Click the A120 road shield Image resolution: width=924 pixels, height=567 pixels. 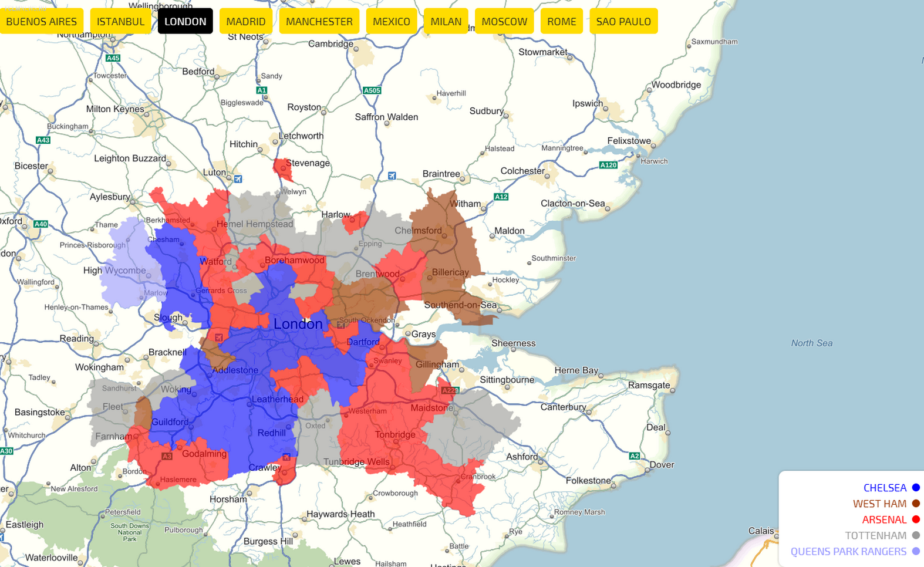click(608, 165)
